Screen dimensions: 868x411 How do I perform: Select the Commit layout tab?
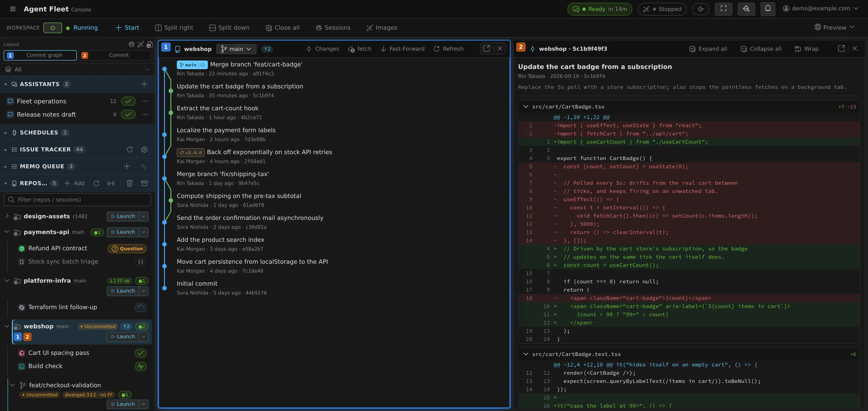coord(115,55)
